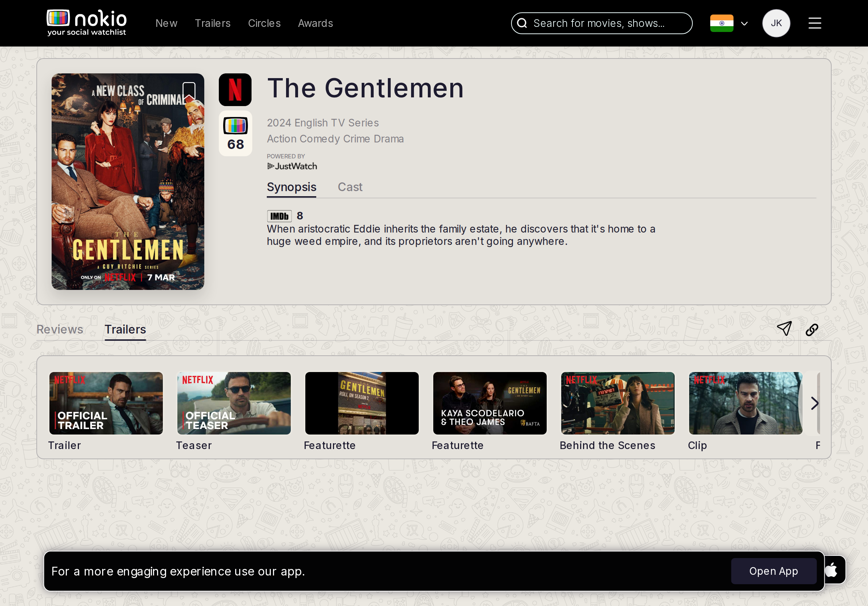Share via the paper plane icon
Viewport: 868px width, 606px height.
tap(784, 329)
